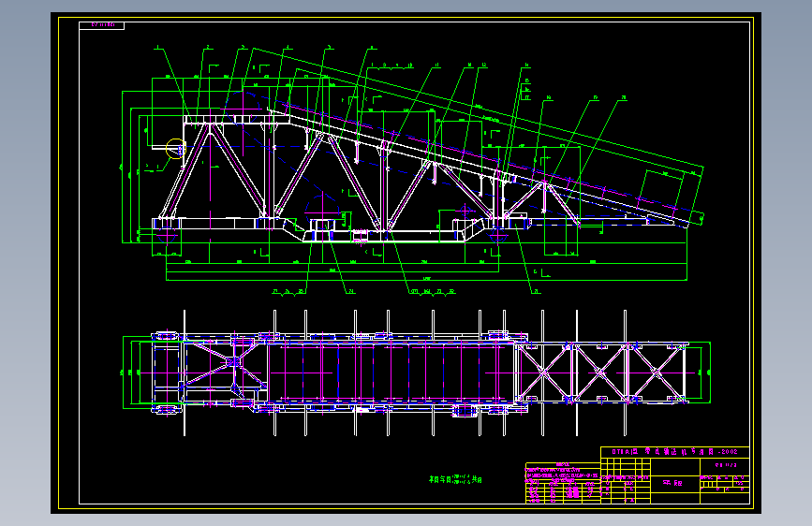Viewport: 812px width, 526px height.
Task: Click the green note text below the plan view
Action: coord(455,480)
